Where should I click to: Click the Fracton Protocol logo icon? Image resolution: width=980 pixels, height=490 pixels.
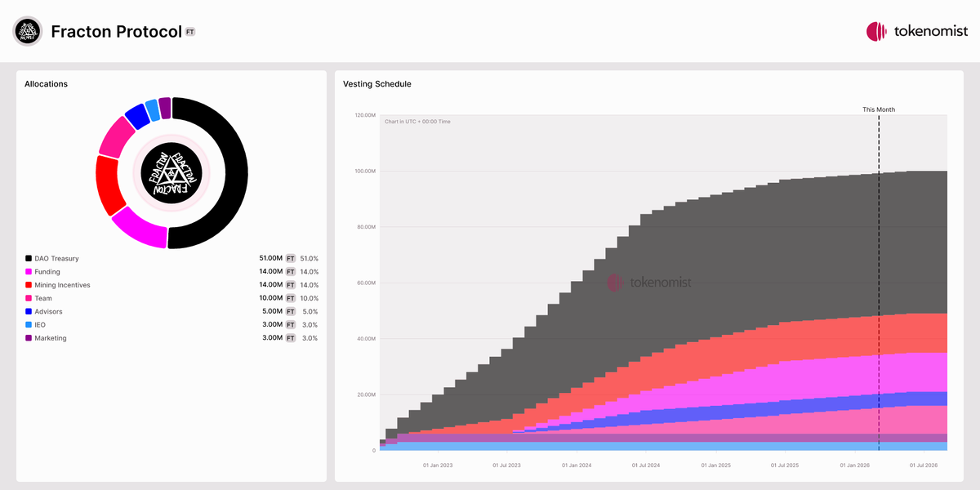click(x=28, y=31)
